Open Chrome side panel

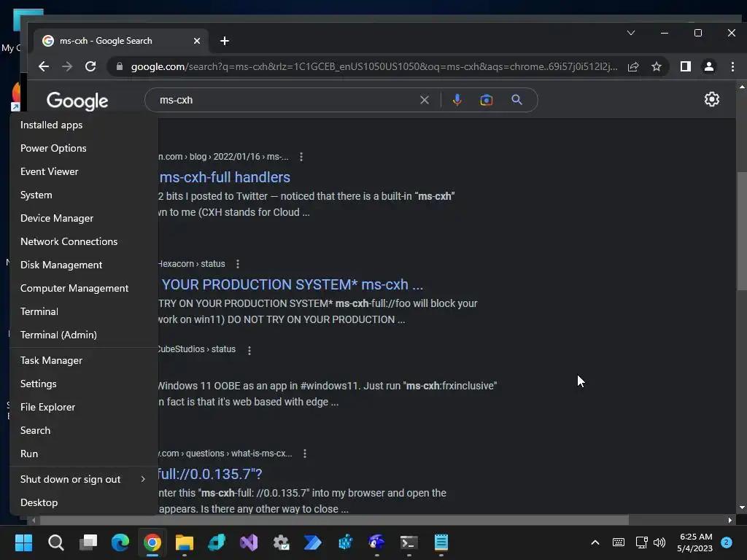[686, 66]
